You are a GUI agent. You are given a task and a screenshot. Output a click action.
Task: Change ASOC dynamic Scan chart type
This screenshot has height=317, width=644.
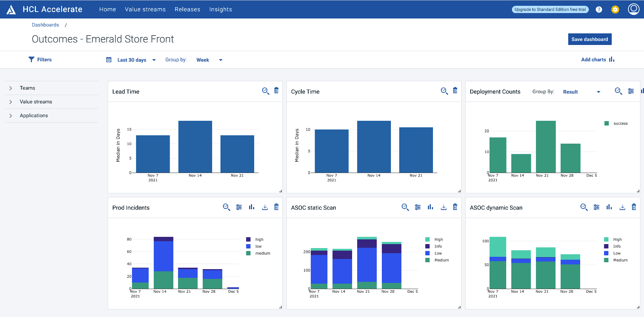609,207
